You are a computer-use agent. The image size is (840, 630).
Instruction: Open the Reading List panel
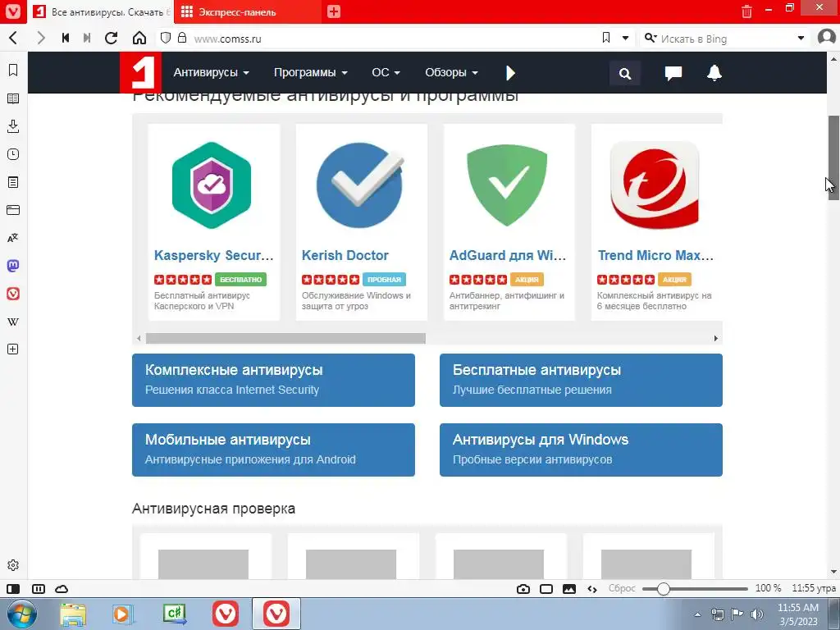(13, 98)
